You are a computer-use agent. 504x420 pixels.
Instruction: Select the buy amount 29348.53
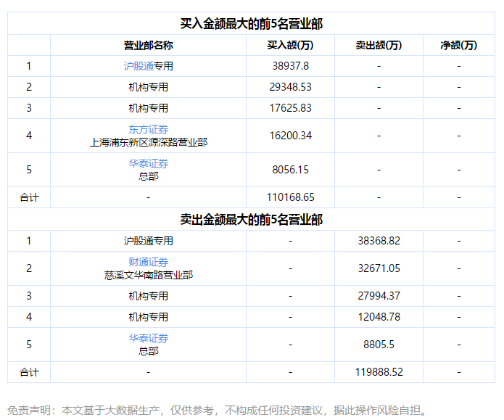tap(291, 87)
